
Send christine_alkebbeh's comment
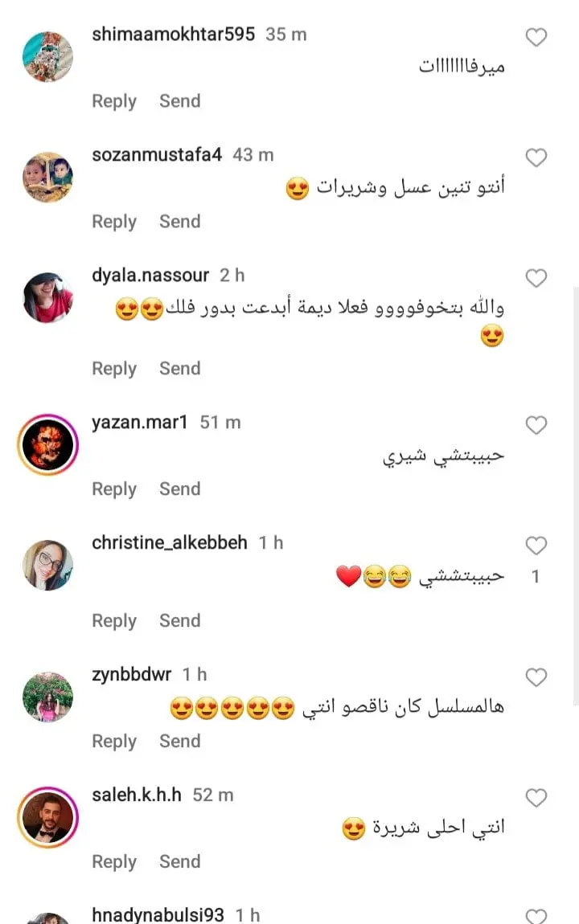[180, 620]
